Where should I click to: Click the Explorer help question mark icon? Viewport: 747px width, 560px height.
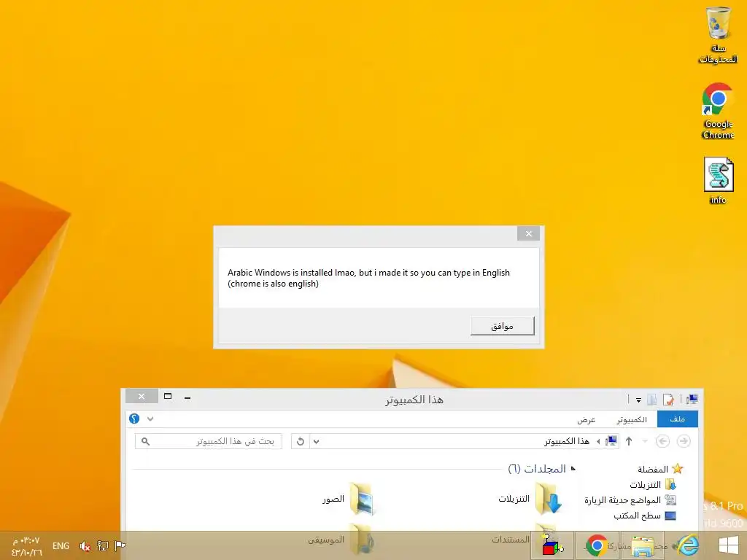tap(134, 419)
